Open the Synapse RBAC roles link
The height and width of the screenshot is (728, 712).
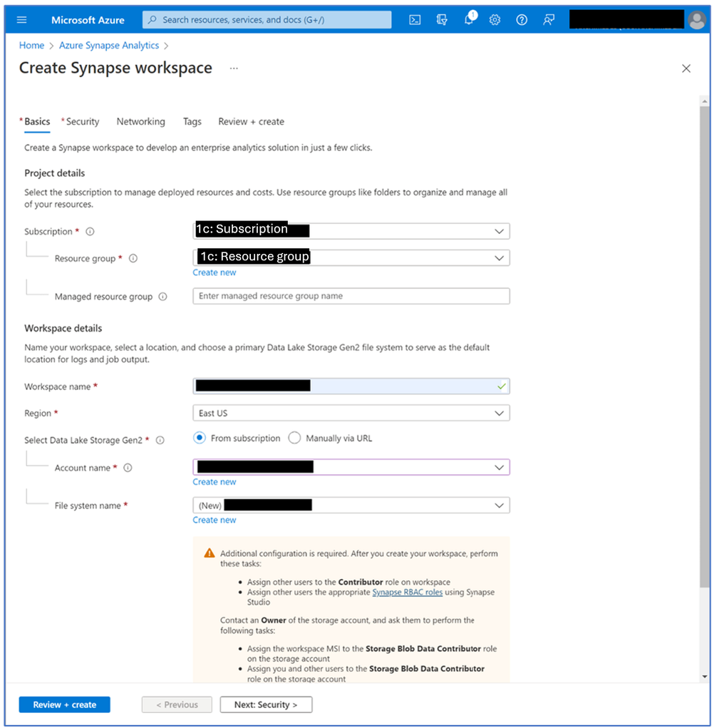click(x=407, y=592)
